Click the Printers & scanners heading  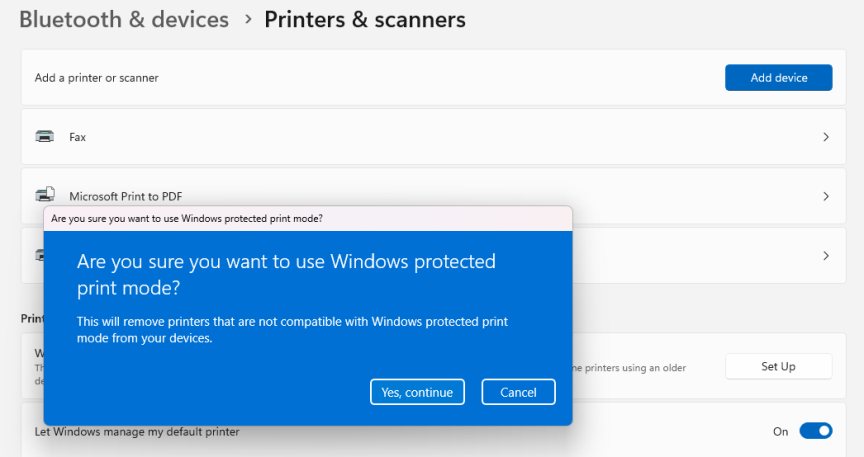365,19
